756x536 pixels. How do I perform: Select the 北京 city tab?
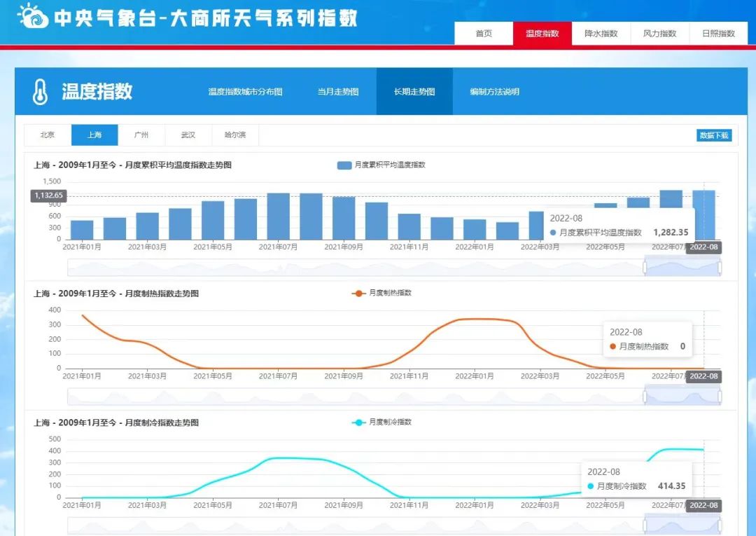[47, 135]
